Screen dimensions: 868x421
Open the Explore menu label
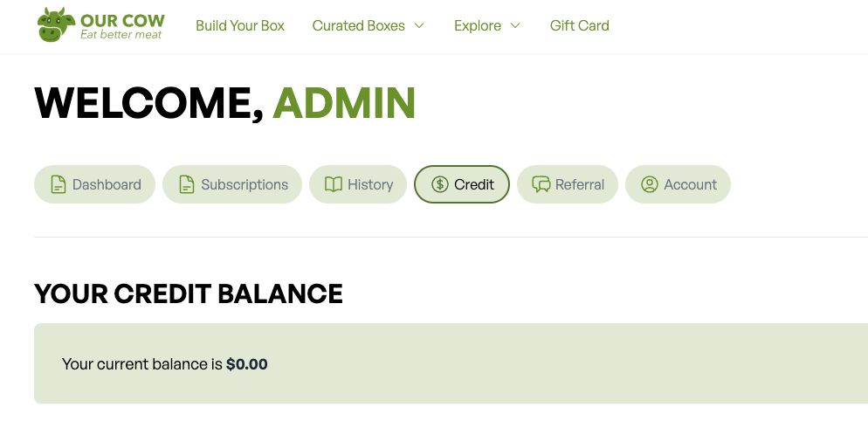478,25
